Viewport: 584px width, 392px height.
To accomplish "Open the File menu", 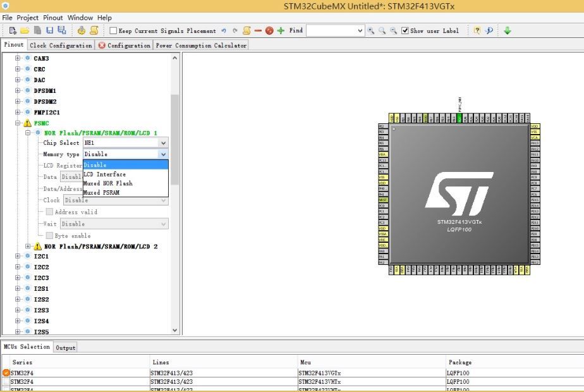I will click(7, 18).
